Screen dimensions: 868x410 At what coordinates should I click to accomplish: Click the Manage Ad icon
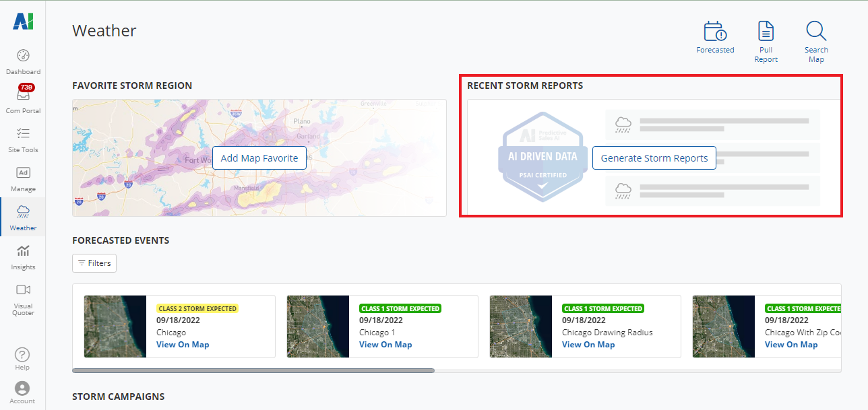pos(23,172)
